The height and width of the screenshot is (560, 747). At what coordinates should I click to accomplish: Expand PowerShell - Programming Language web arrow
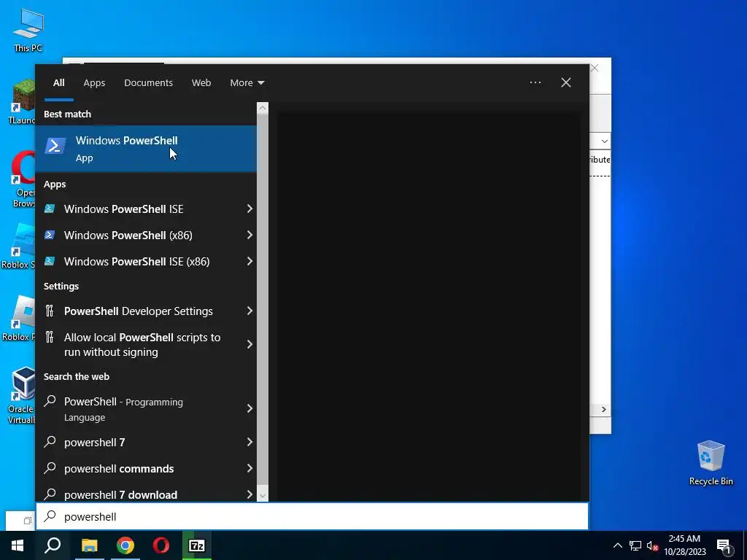[x=249, y=408]
